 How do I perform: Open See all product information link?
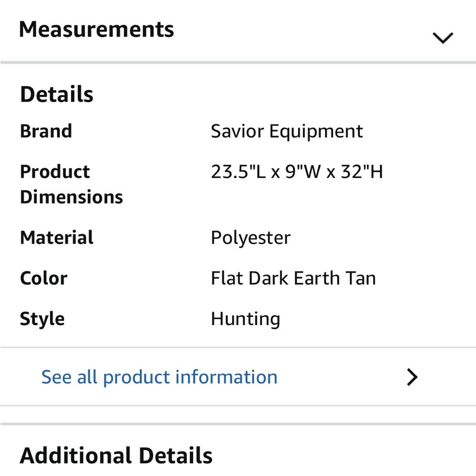pyautogui.click(x=159, y=377)
